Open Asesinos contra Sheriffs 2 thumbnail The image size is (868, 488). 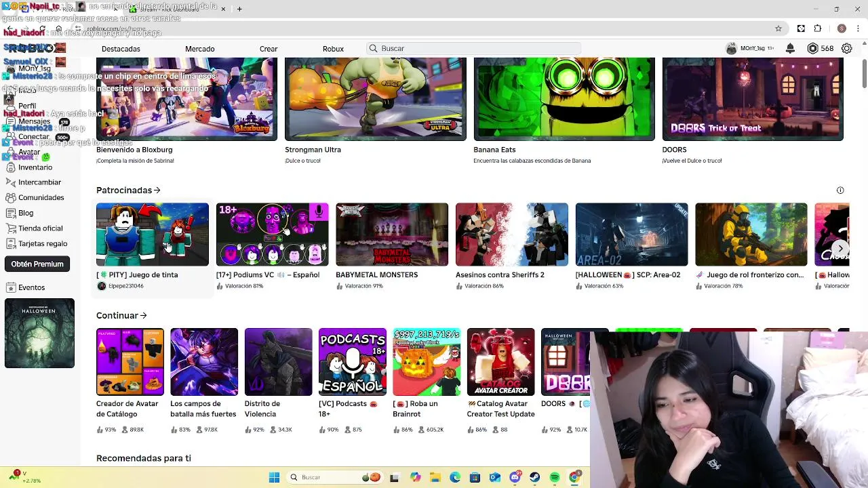point(512,235)
